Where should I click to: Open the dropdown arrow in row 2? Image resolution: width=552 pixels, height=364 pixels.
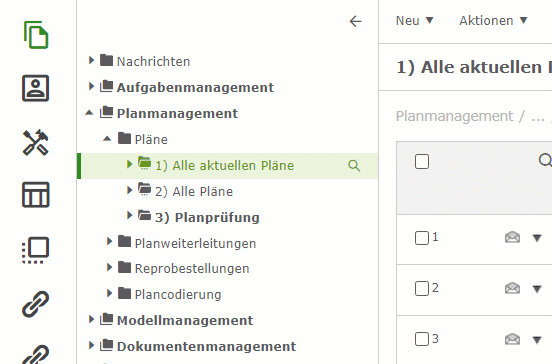(x=537, y=289)
